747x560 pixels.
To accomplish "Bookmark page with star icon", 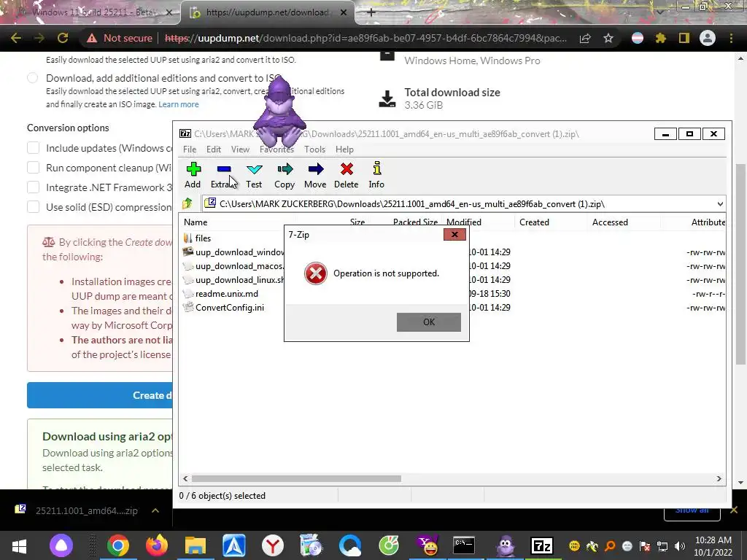I will 608,38.
